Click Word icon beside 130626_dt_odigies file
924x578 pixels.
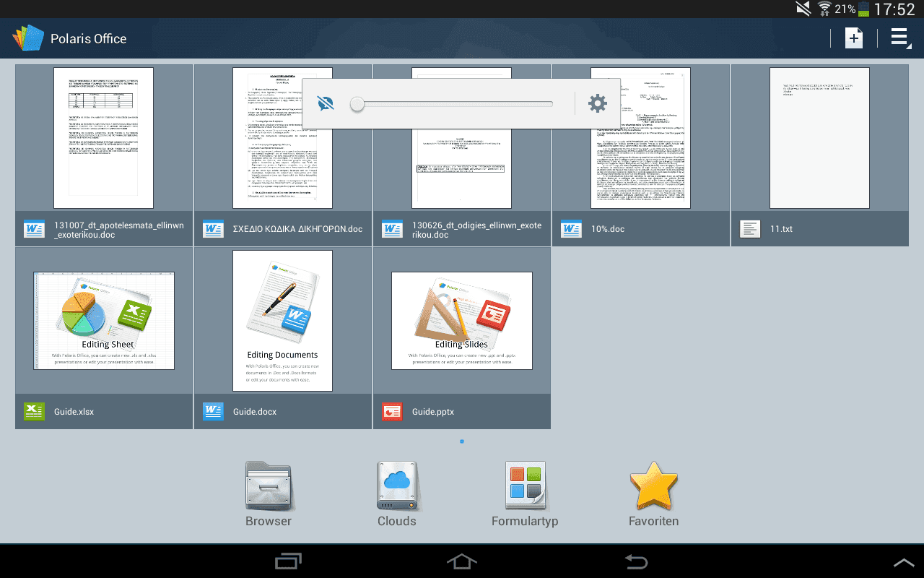(x=392, y=229)
